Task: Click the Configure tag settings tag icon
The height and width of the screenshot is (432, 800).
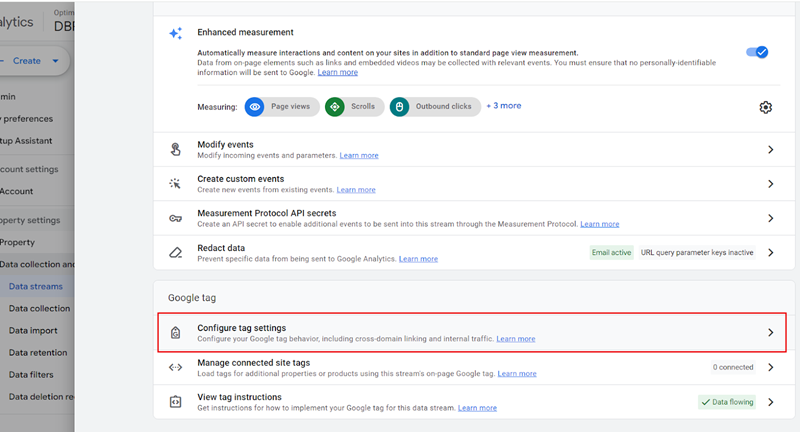Action: (176, 333)
